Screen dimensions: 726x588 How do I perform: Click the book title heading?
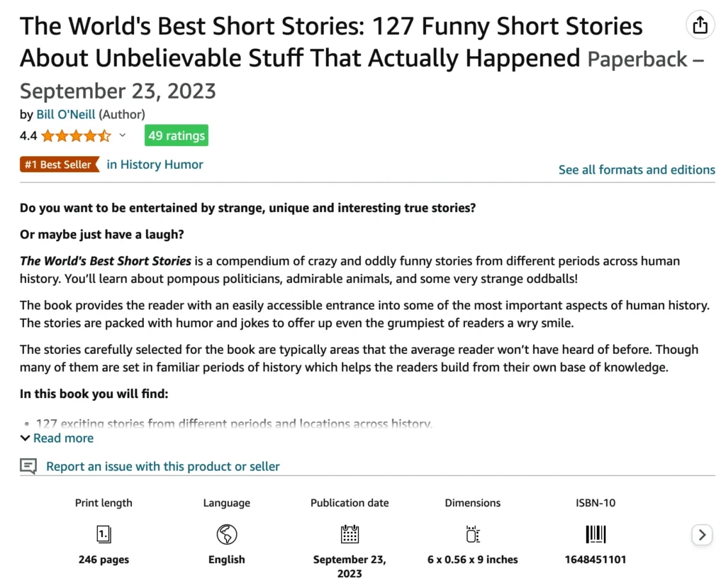point(331,42)
